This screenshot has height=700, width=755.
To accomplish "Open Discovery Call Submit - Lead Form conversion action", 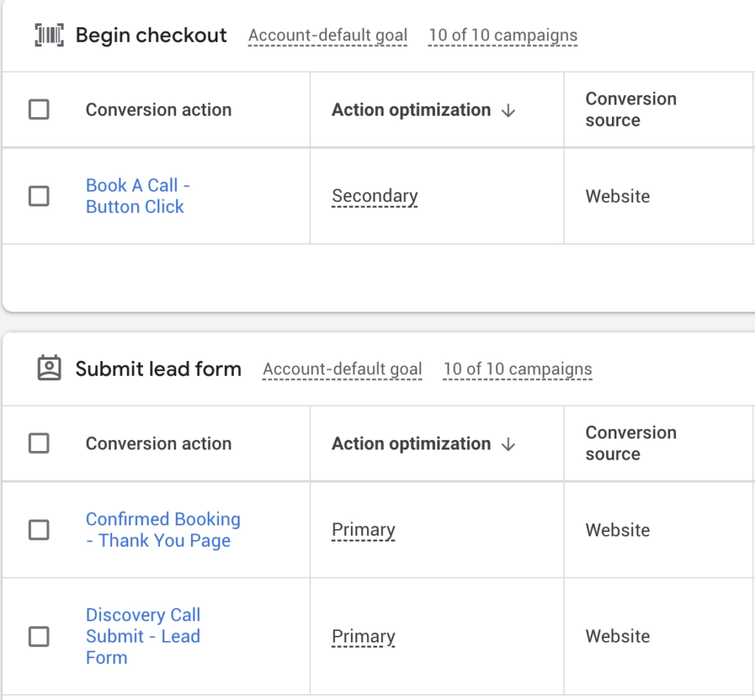I will coord(142,635).
